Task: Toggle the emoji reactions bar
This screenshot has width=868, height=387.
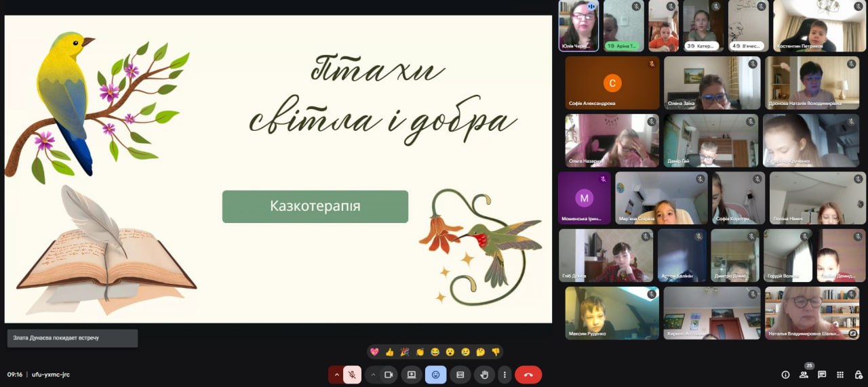Action: tap(435, 374)
